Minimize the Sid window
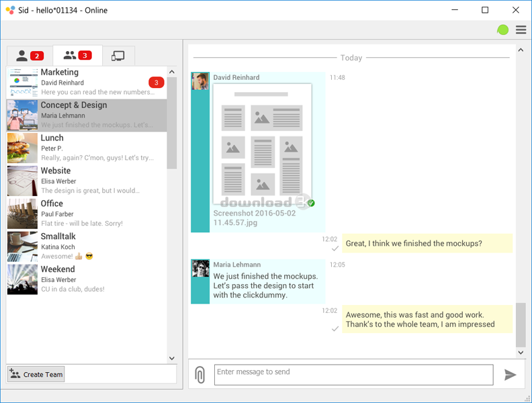 (x=455, y=10)
